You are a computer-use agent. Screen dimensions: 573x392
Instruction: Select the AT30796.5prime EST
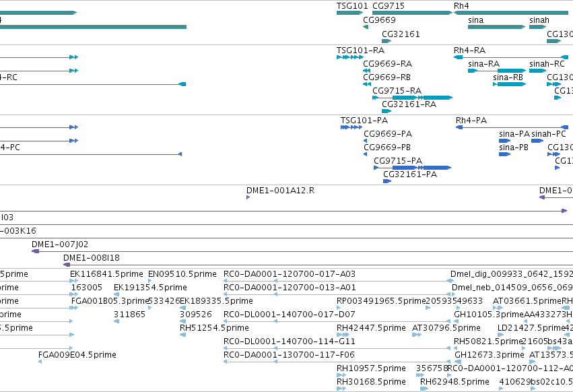click(417, 335)
